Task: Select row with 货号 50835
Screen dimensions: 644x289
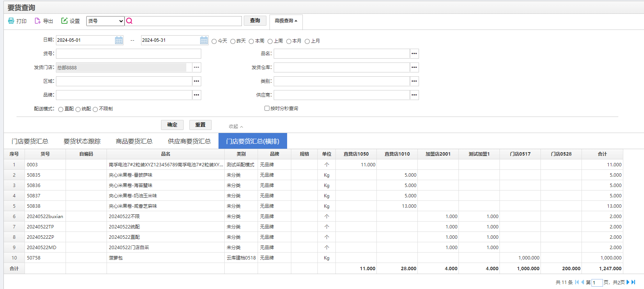Action: 313,175
